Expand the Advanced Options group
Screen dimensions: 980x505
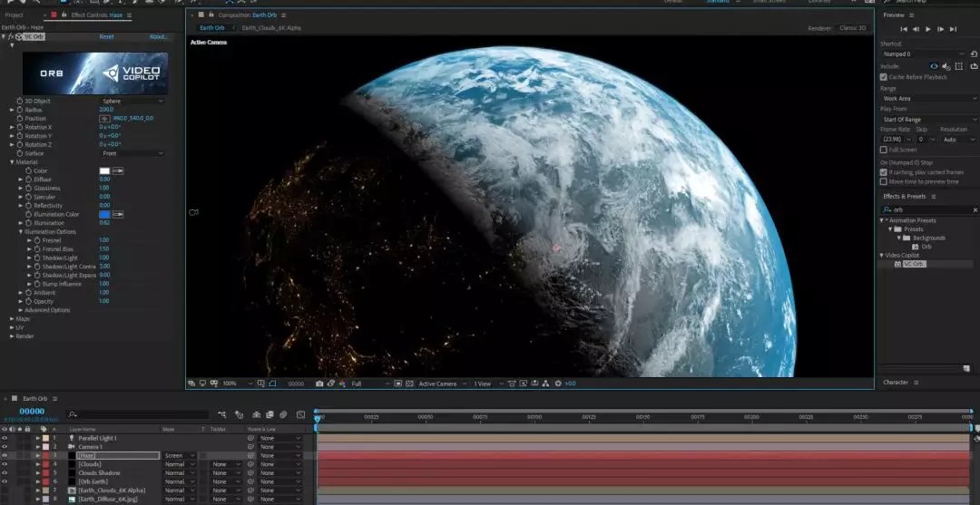pyautogui.click(x=21, y=310)
